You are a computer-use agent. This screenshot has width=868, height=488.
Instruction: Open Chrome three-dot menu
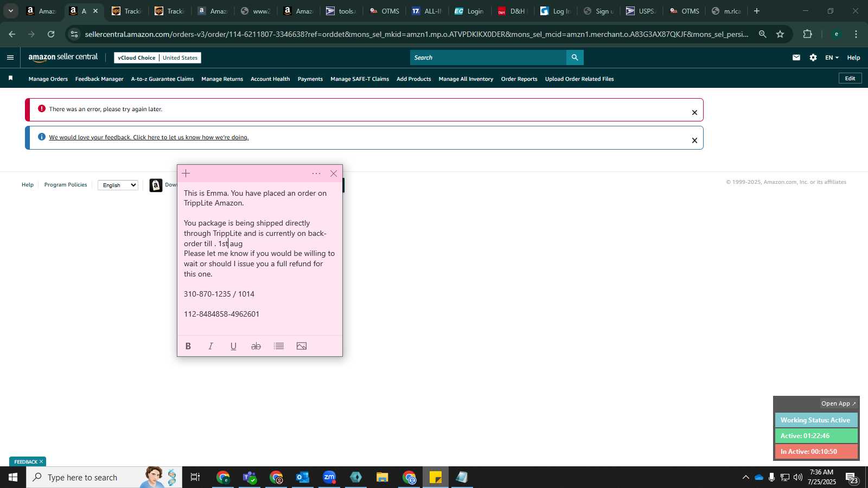856,34
